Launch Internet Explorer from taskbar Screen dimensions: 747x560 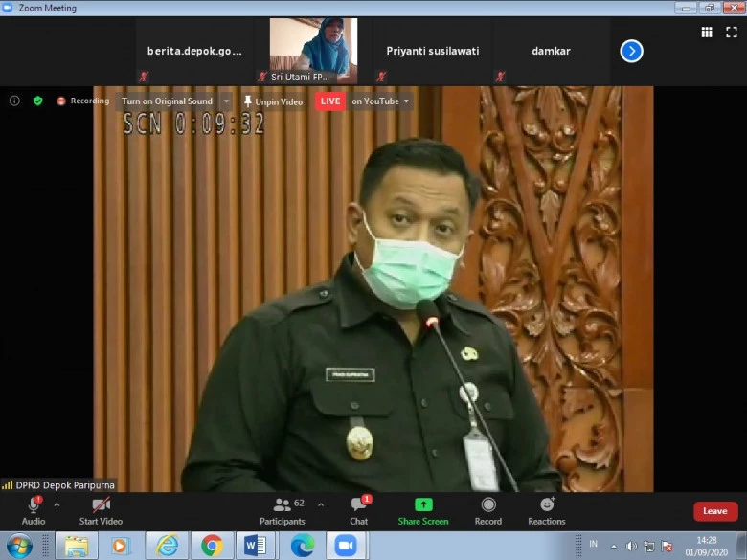pos(167,546)
